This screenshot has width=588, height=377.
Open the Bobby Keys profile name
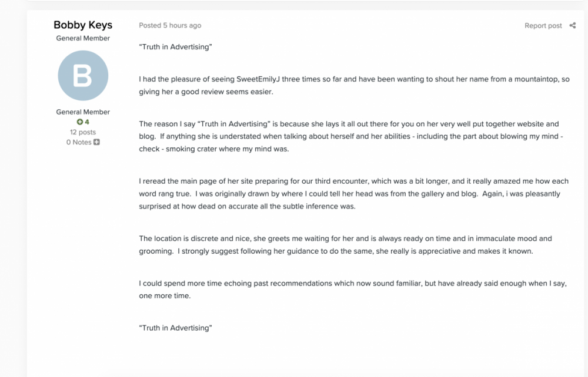83,25
